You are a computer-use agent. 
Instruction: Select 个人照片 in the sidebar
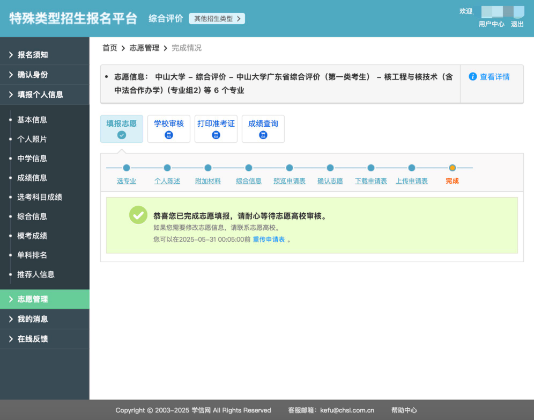(32, 139)
